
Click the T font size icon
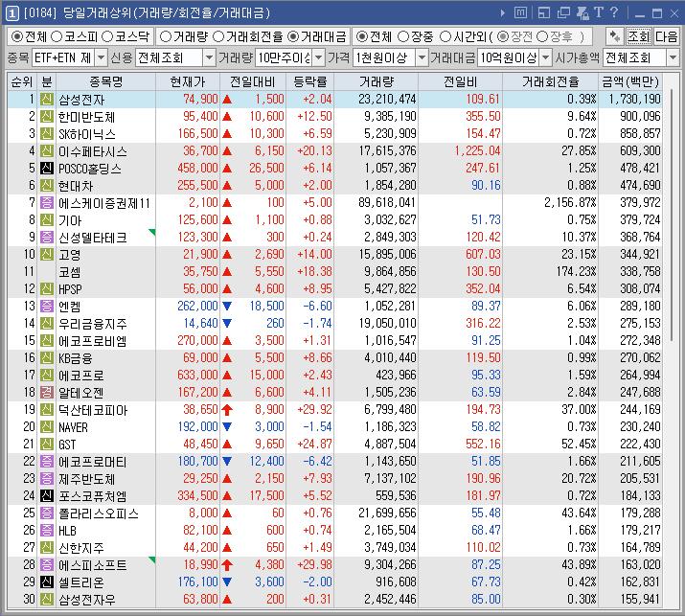[x=599, y=12]
